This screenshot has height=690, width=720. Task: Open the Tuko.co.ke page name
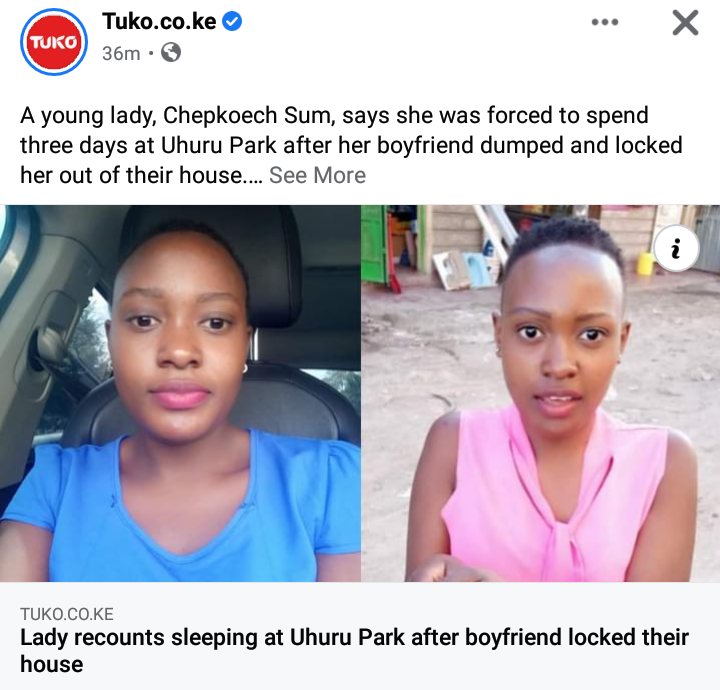pyautogui.click(x=159, y=22)
